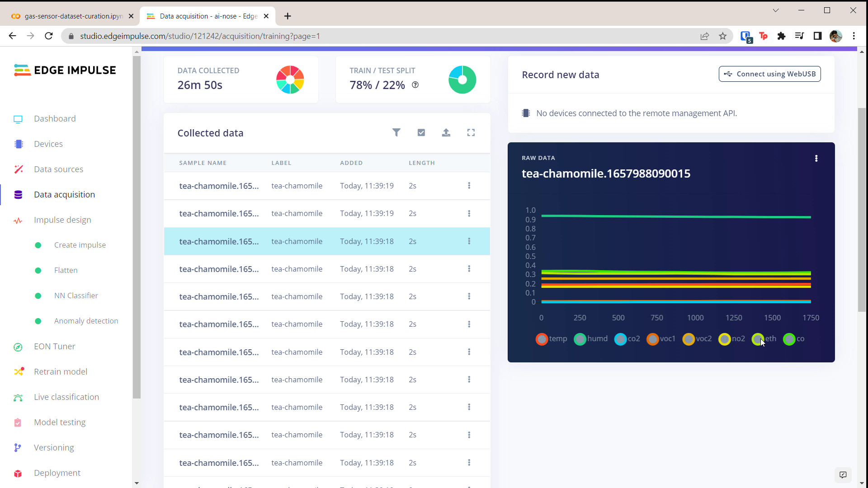
Task: Click the voc2 color swatch in the legend
Action: 689,339
